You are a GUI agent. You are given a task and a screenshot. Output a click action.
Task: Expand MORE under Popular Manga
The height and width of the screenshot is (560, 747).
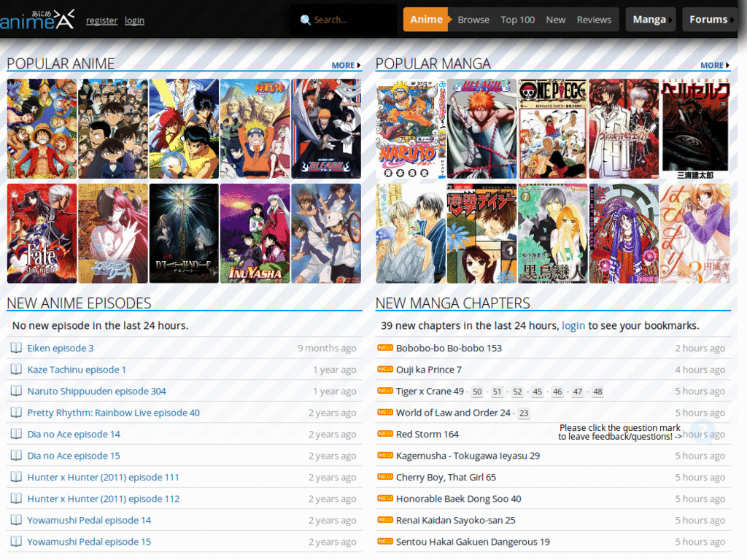[x=715, y=65]
